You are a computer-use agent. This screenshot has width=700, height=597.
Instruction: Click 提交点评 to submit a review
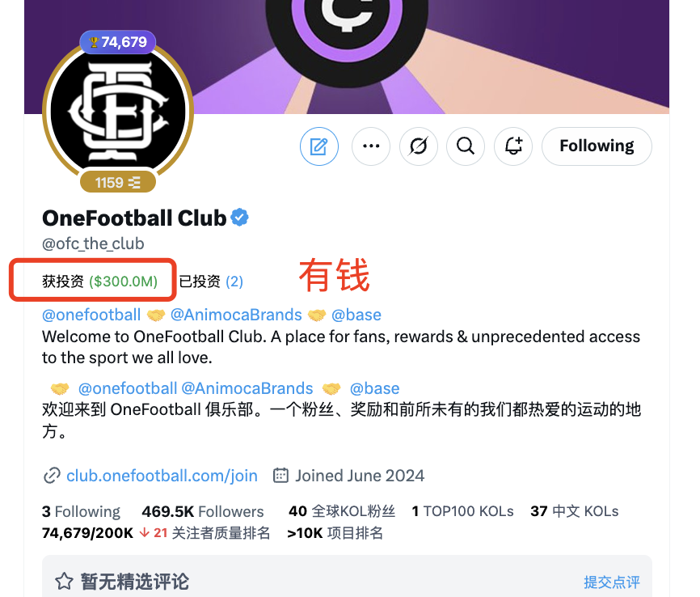[x=612, y=582]
